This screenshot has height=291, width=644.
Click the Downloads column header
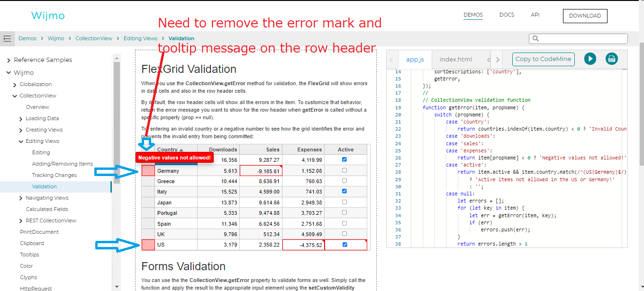[218, 150]
